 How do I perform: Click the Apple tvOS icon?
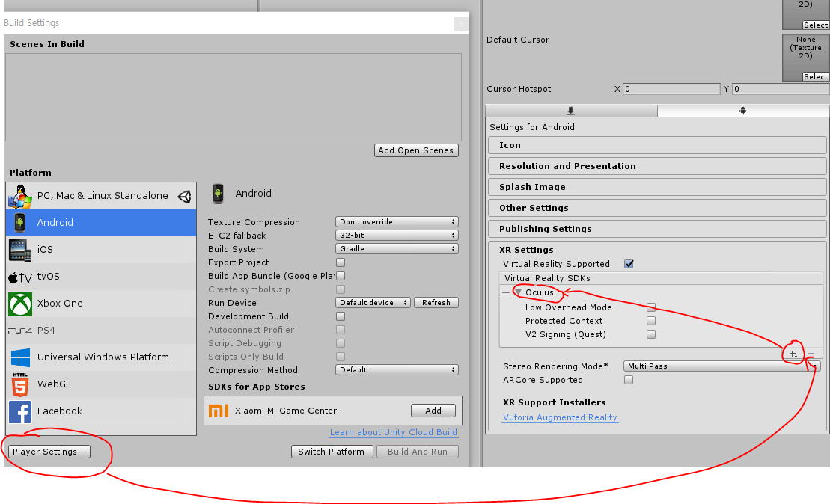coord(20,277)
